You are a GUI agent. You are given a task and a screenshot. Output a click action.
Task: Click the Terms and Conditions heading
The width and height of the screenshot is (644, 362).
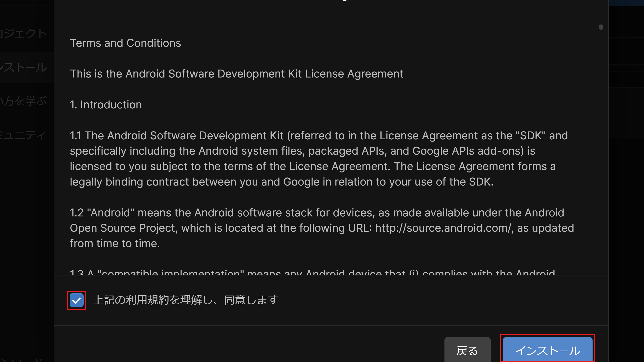(x=125, y=43)
